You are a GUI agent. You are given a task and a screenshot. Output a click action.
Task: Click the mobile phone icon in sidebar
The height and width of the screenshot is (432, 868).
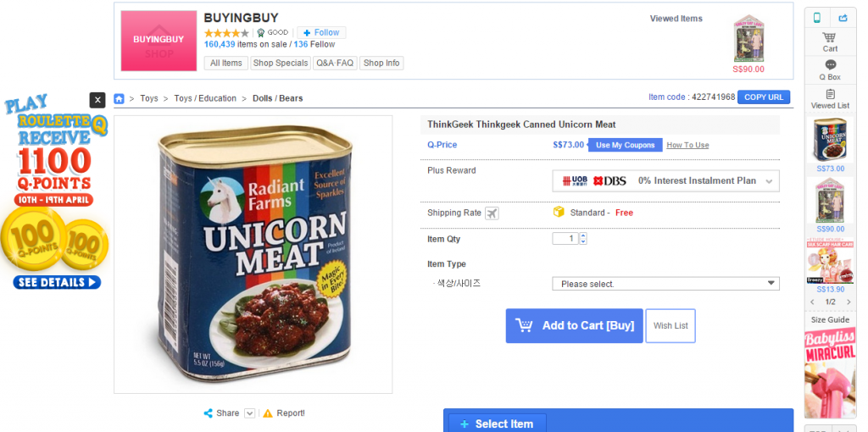pos(817,17)
